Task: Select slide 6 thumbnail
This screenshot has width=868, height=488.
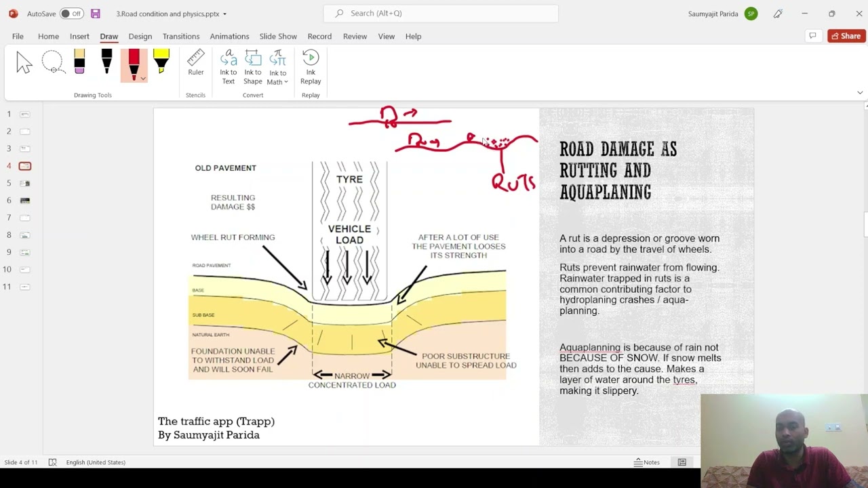Action: [25, 201]
